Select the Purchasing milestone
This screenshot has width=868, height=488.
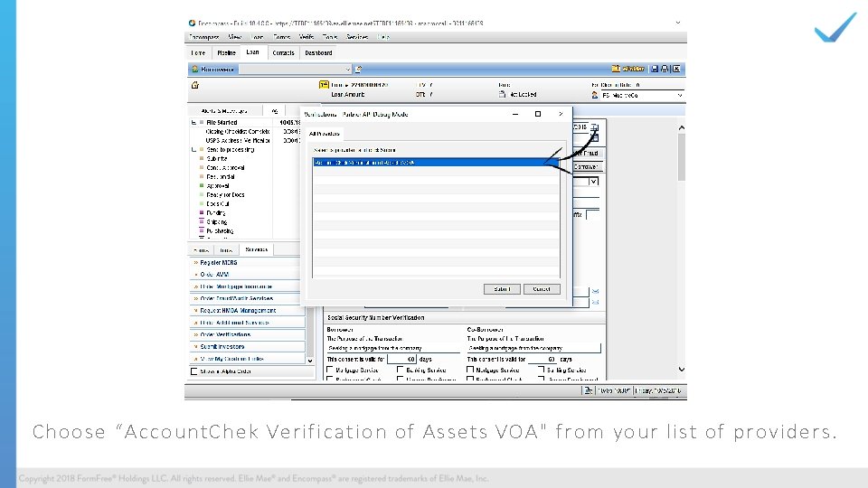click(x=220, y=231)
